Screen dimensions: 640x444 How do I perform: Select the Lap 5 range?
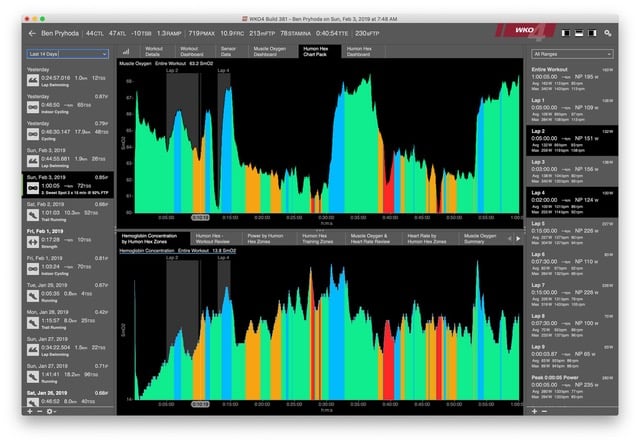572,233
